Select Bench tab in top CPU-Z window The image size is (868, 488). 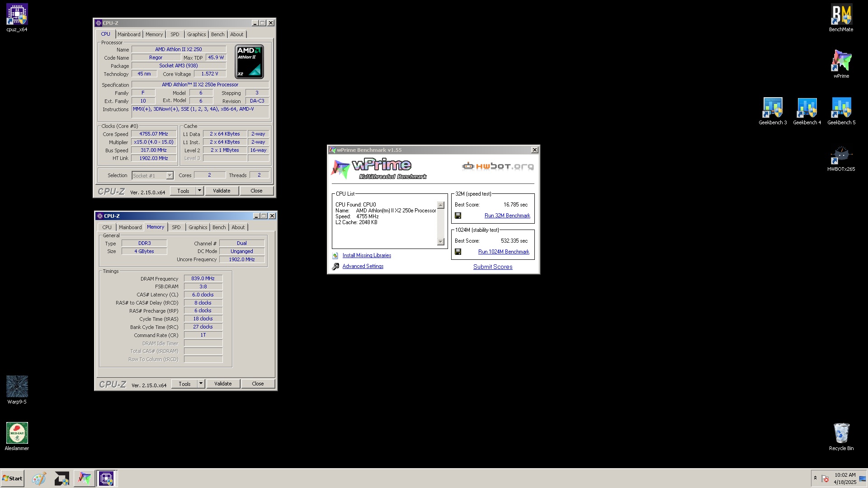click(217, 34)
